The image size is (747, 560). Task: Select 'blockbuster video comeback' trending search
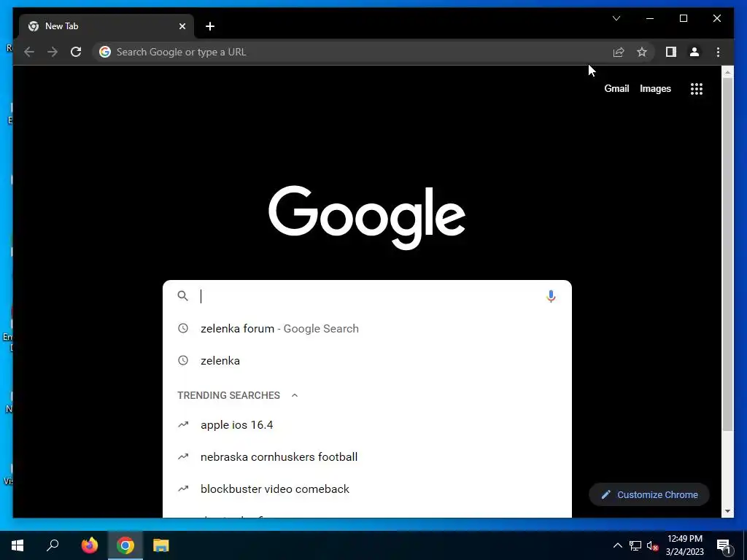[x=367, y=489]
